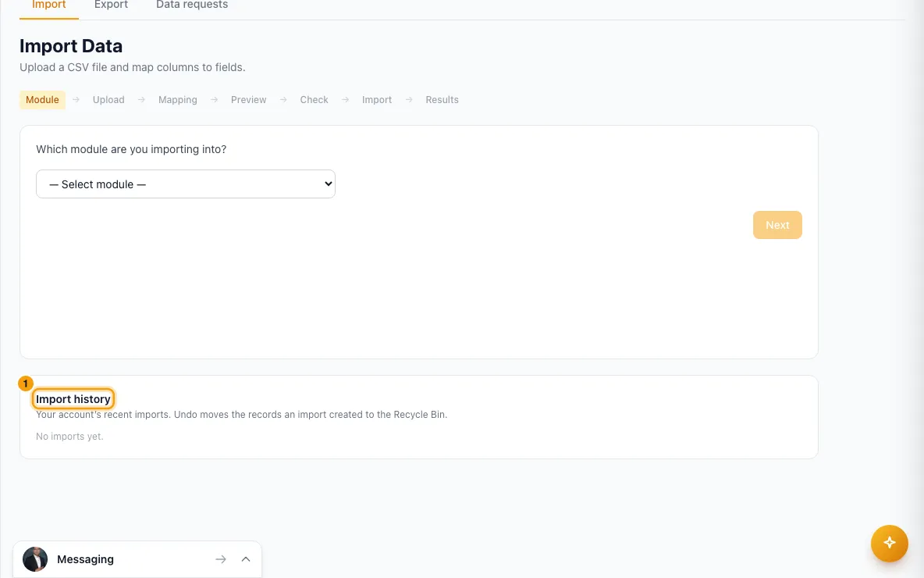Click 'Upload a CSV file' subtitle text
Screen dimensions: 924x578
coord(132,67)
